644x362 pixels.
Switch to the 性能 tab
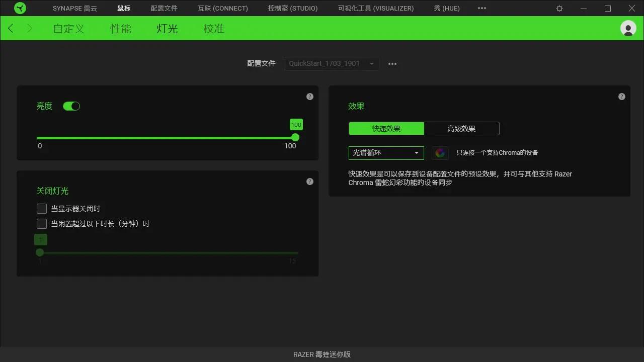(121, 29)
